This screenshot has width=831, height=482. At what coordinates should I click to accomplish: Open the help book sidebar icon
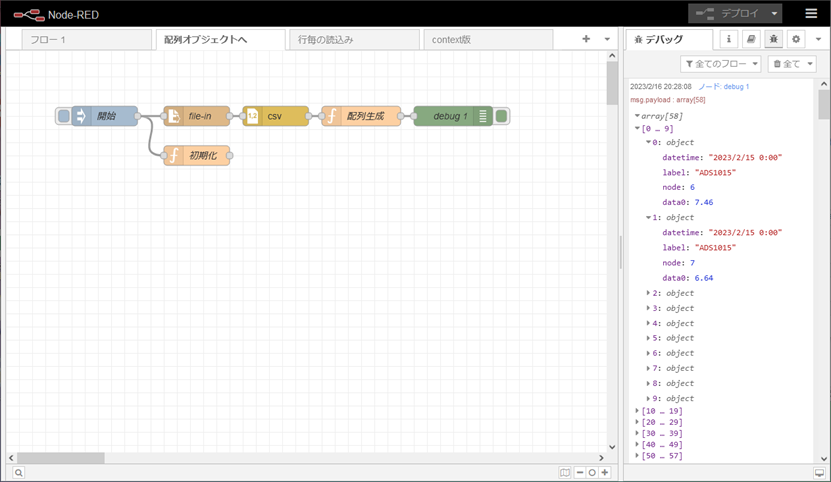[x=751, y=39]
